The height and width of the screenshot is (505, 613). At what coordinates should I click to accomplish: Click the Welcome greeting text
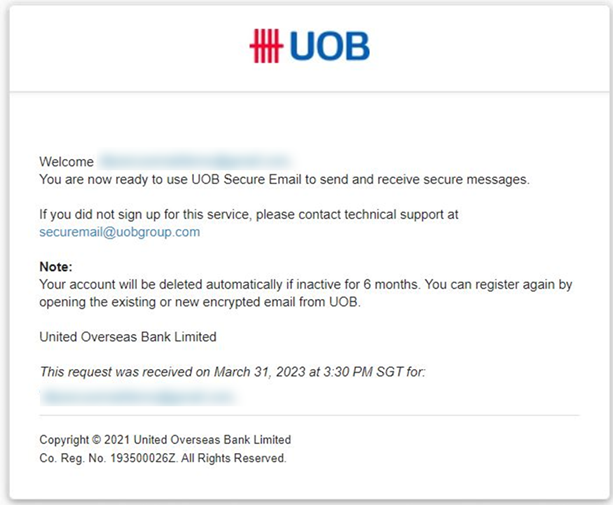pyautogui.click(x=66, y=161)
